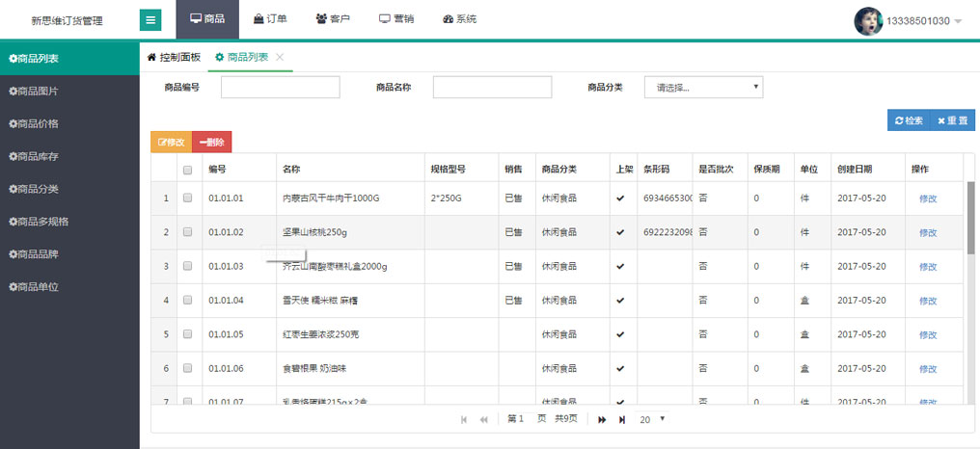Check the checkbox for row 01.01.04
Viewport: 980px width, 449px height.
[187, 301]
